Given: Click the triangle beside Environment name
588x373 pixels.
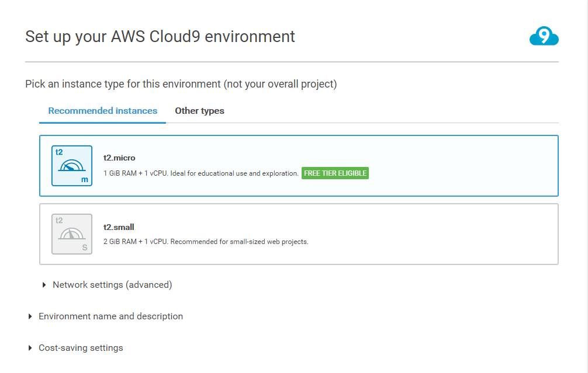Looking at the screenshot, I should click(30, 316).
